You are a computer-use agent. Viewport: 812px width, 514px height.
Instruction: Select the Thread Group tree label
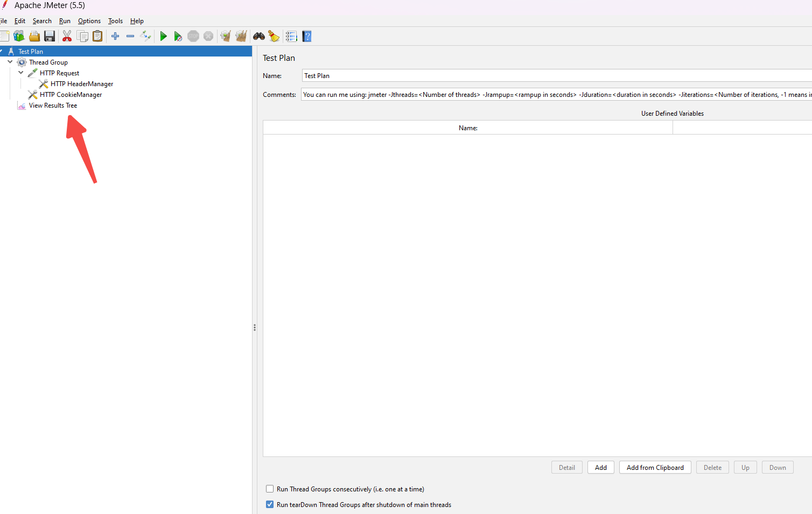(x=48, y=62)
